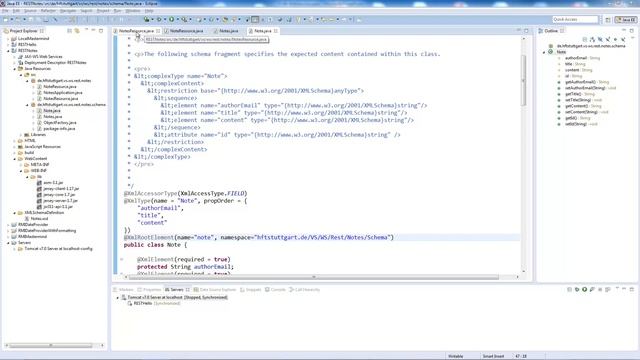Click the green Run button in toolbar
The width and height of the screenshot is (640, 360).
pyautogui.click(x=171, y=19)
